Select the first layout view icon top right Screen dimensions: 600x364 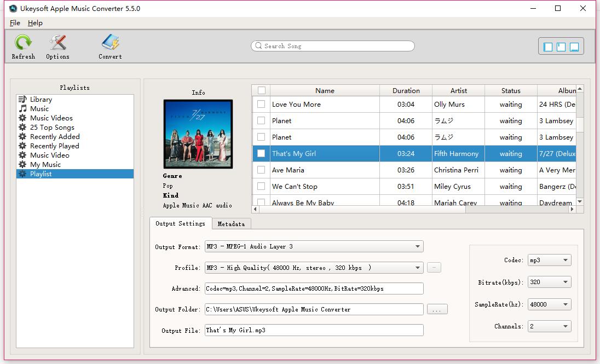[547, 47]
